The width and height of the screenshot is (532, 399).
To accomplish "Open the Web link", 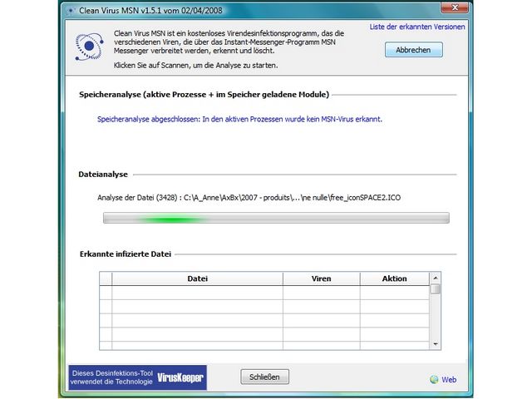I will 449,380.
